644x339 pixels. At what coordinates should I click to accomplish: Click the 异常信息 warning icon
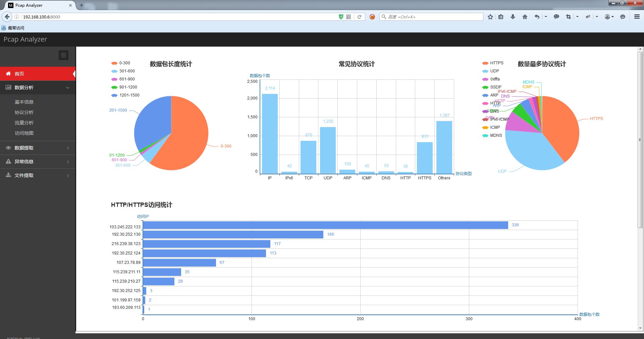tap(8, 161)
